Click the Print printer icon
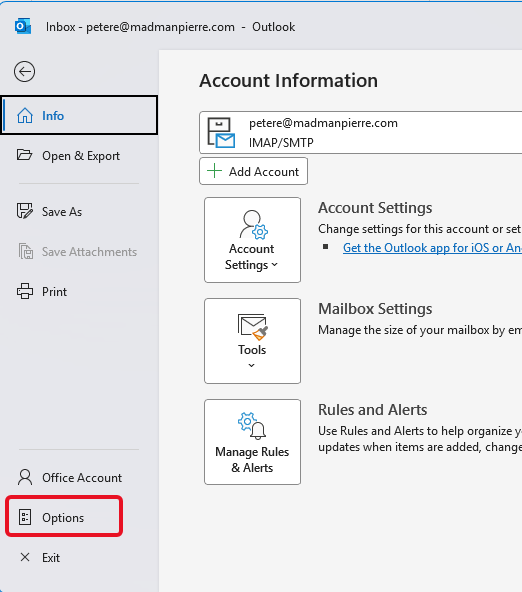This screenshot has height=592, width=522. click(25, 291)
